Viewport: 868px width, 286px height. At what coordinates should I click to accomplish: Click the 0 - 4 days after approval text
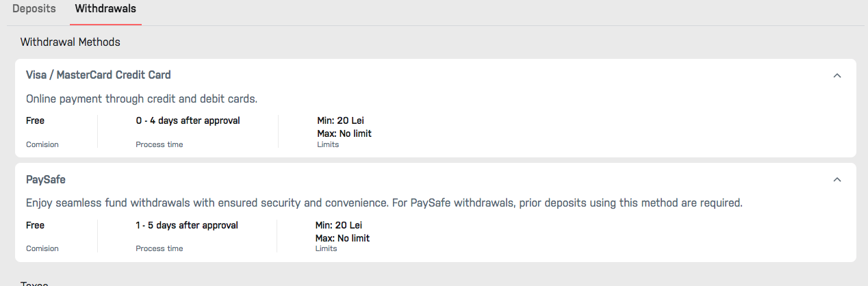(188, 121)
